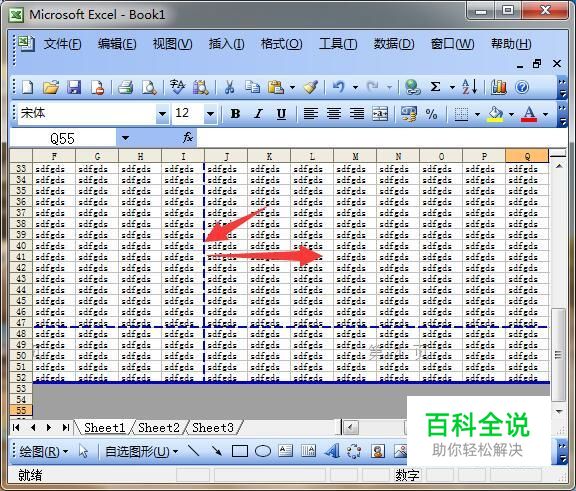Click the permission document icon
This screenshot has height=491, width=576.
coord(97,87)
